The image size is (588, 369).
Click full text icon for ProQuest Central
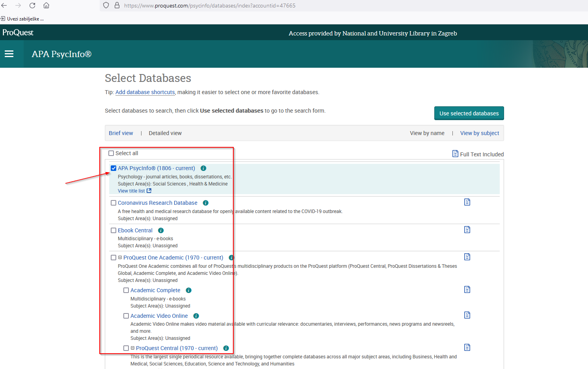point(467,347)
